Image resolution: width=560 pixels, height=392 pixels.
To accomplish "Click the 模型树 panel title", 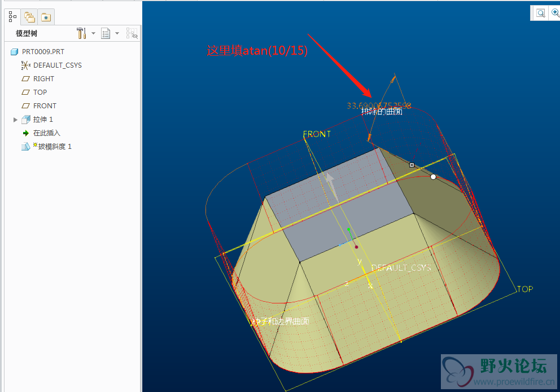I will tap(27, 33).
